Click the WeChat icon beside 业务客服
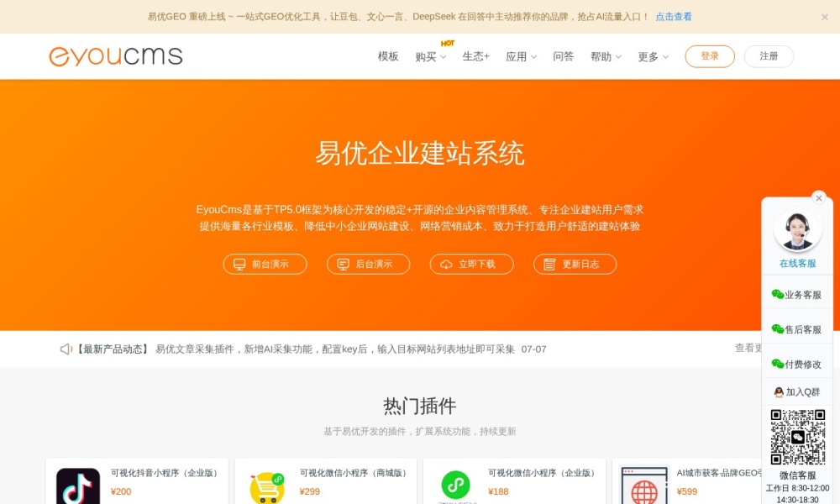This screenshot has width=840, height=504. pos(777,294)
